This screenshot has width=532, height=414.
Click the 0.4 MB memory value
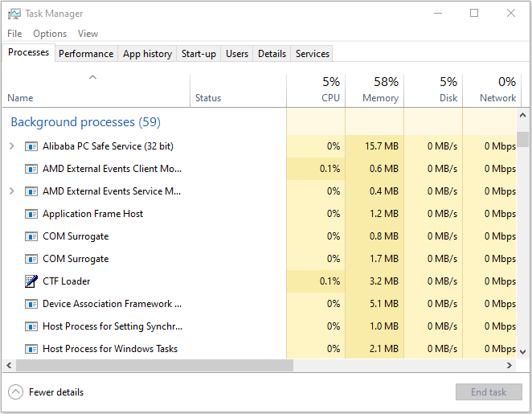pos(384,191)
